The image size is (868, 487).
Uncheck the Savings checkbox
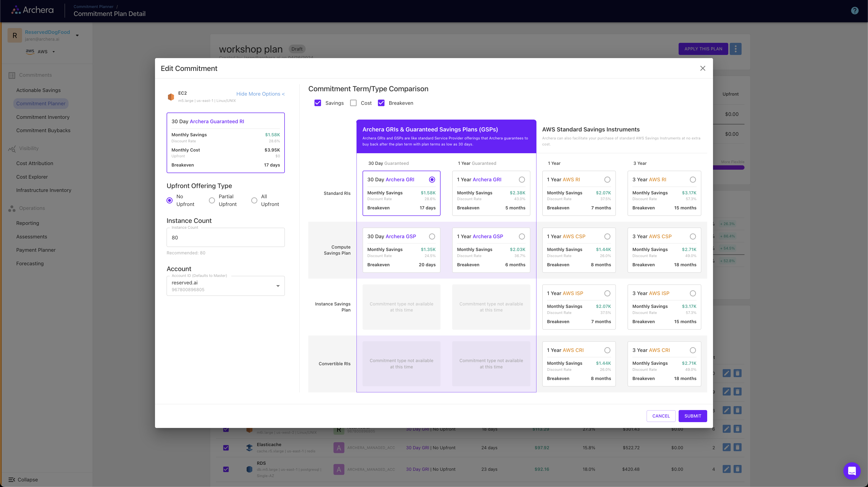click(x=318, y=103)
